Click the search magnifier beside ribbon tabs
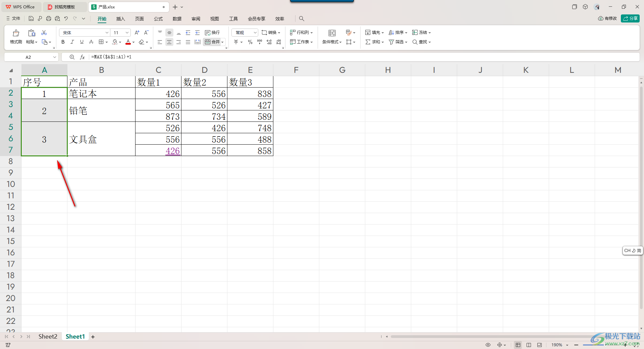Screen dimensions: 644x349 coord(302,18)
